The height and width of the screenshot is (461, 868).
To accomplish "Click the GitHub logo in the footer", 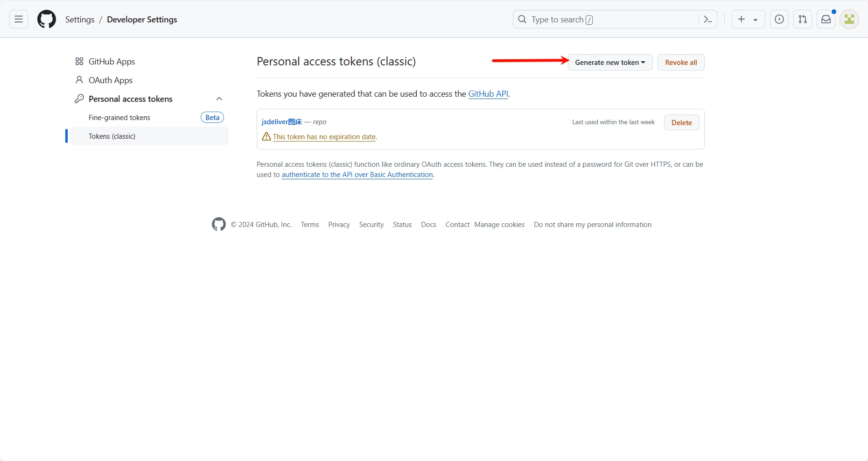I will click(218, 224).
